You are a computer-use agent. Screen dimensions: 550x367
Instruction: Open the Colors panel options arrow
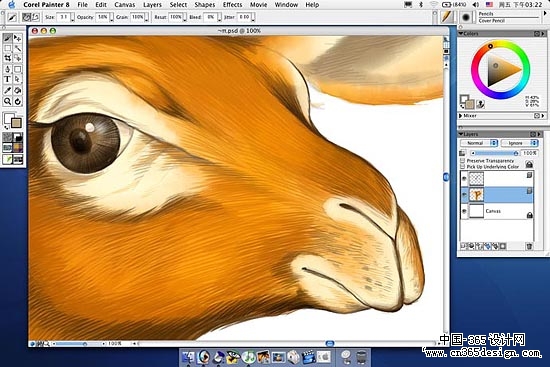543,34
